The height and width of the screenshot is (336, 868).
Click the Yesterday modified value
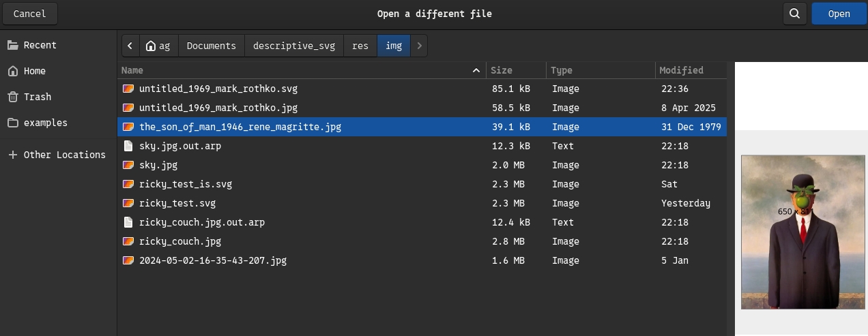coord(685,203)
